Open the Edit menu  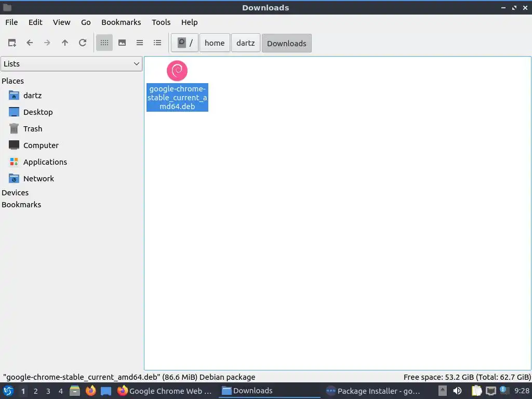click(x=35, y=22)
